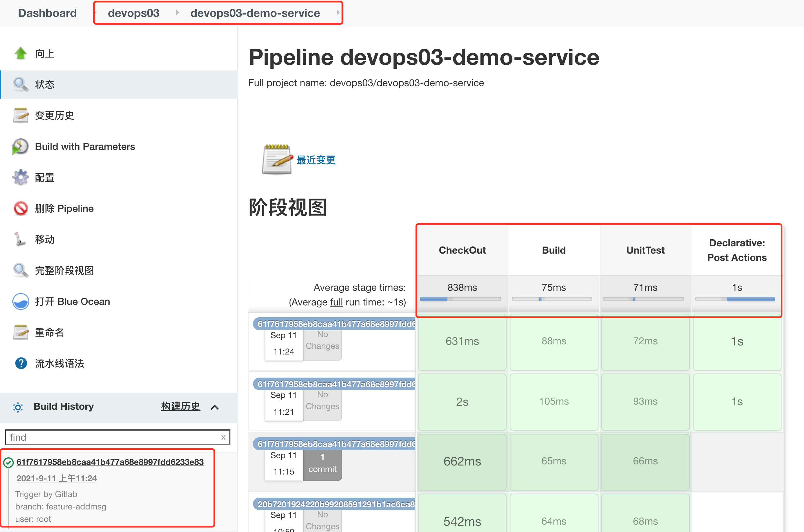Click the full run time link
The height and width of the screenshot is (532, 804).
[x=336, y=302]
